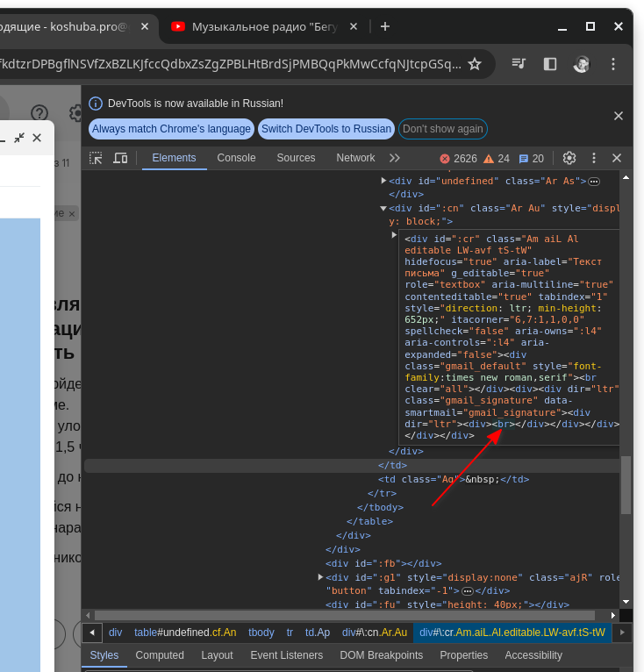Click scroll-up arrow of Elements panel
Viewport: 644px width, 672px height.
[626, 177]
